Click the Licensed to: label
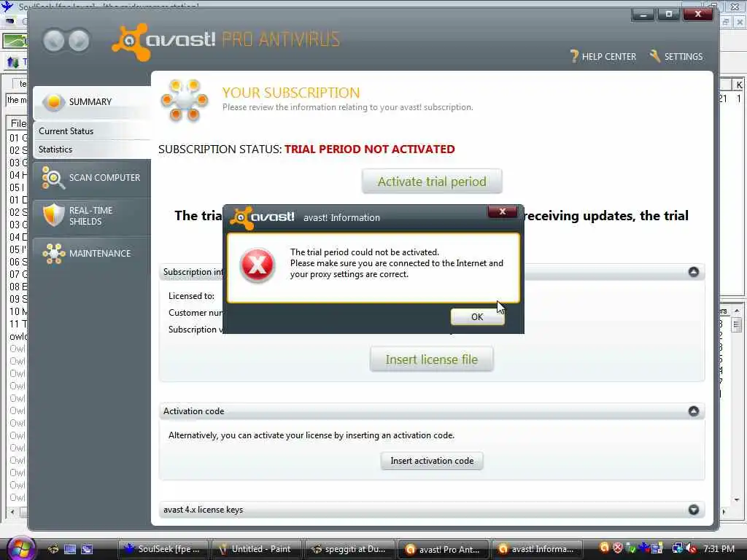This screenshot has width=747, height=560. pyautogui.click(x=192, y=296)
